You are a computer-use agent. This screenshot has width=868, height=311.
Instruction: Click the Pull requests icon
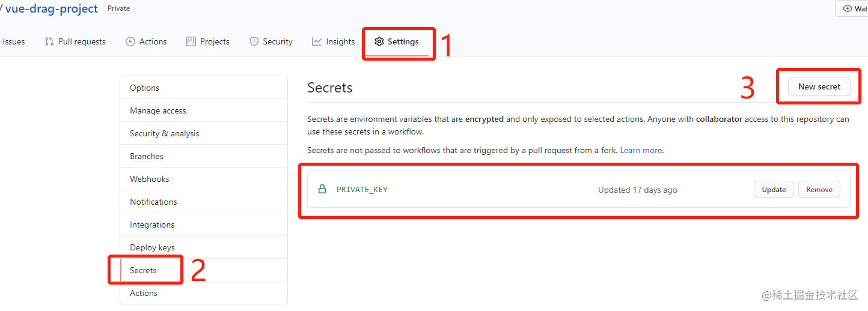(x=49, y=41)
